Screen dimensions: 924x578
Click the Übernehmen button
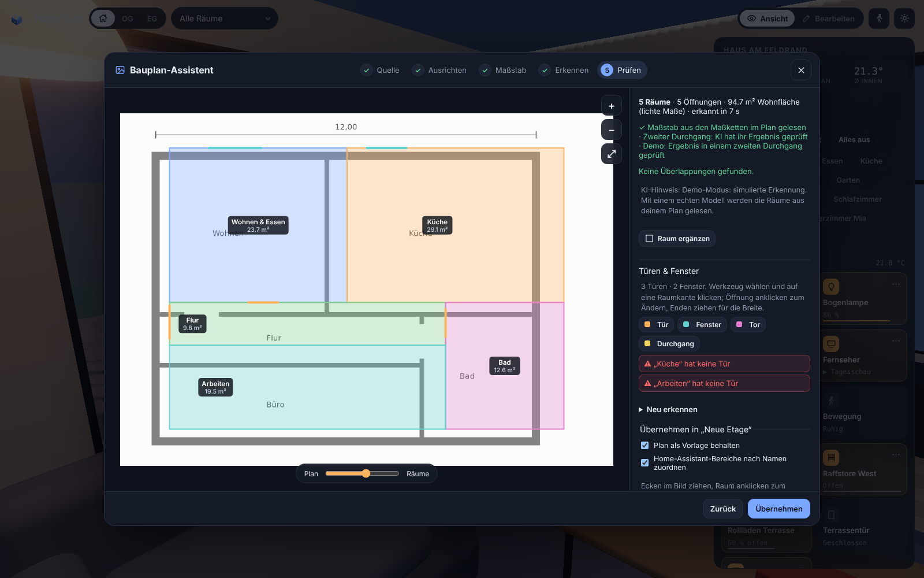coord(778,509)
